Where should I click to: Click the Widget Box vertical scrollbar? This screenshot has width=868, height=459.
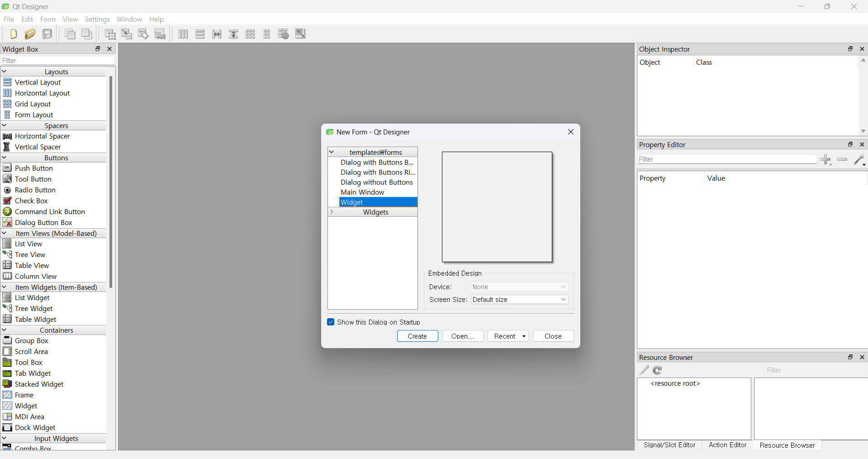click(x=111, y=181)
